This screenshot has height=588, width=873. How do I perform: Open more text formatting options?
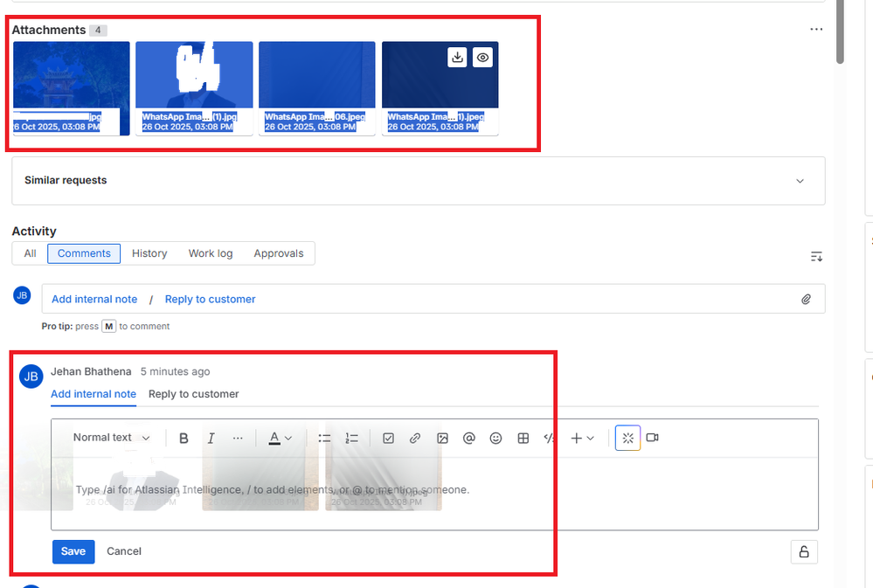[238, 439]
